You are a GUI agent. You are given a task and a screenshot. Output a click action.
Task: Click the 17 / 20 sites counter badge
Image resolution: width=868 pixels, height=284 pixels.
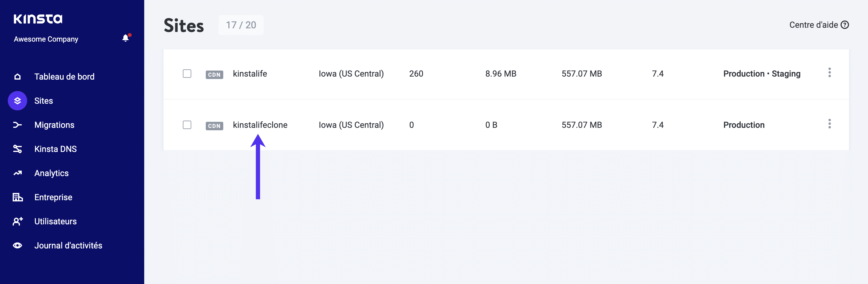click(241, 25)
